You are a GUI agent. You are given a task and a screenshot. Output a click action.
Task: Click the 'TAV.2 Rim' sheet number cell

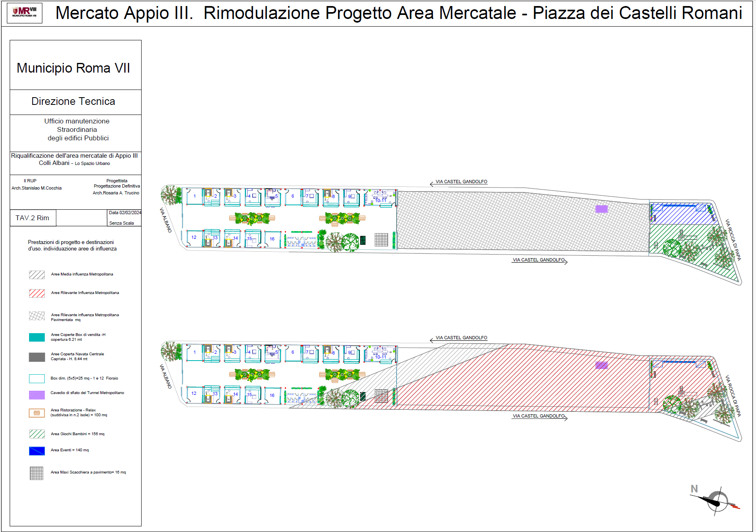pos(32,218)
